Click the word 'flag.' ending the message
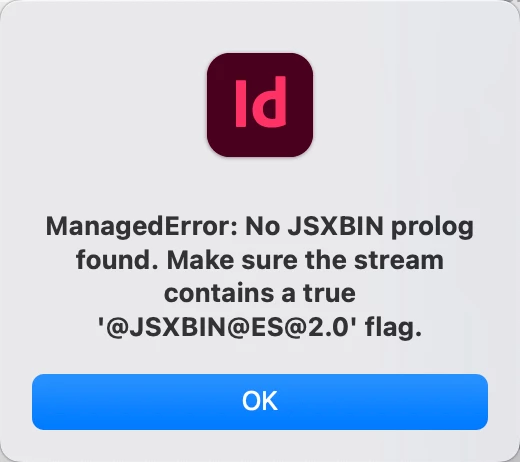 pyautogui.click(x=394, y=328)
